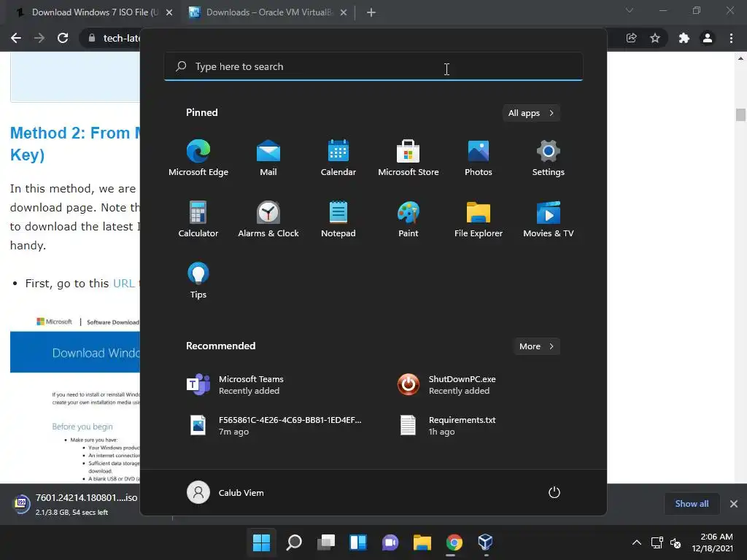This screenshot has height=560, width=747.
Task: Open Microsoft Edge from pinned apps
Action: coord(198,158)
